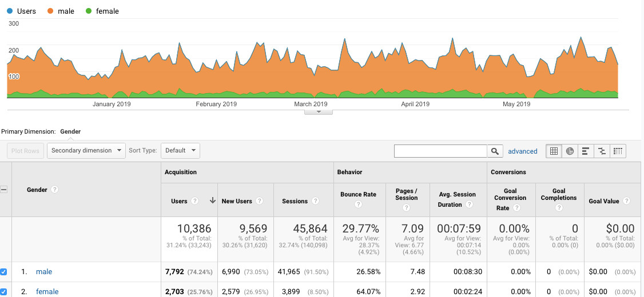Click the sort arrow in Users column

212,200
